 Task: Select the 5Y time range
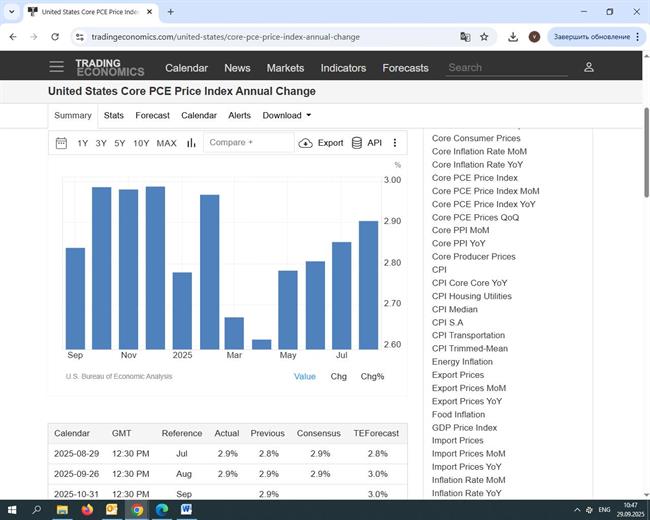pyautogui.click(x=120, y=143)
